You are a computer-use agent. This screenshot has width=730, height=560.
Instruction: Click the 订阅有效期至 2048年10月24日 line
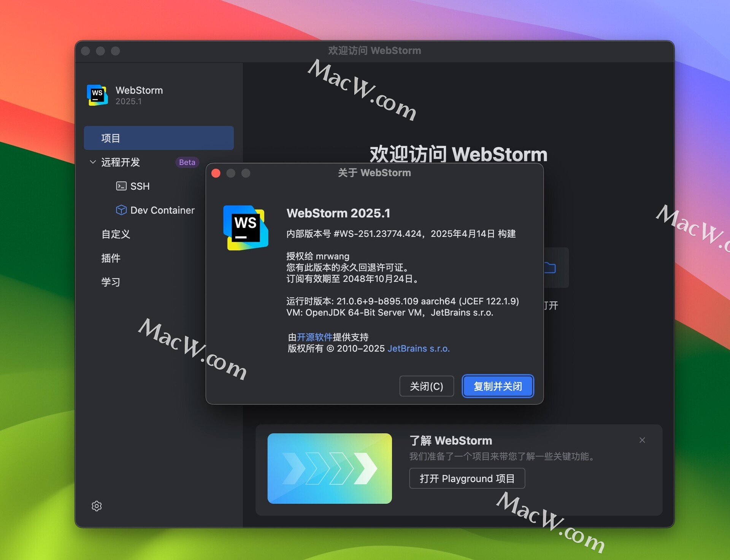[x=352, y=279]
